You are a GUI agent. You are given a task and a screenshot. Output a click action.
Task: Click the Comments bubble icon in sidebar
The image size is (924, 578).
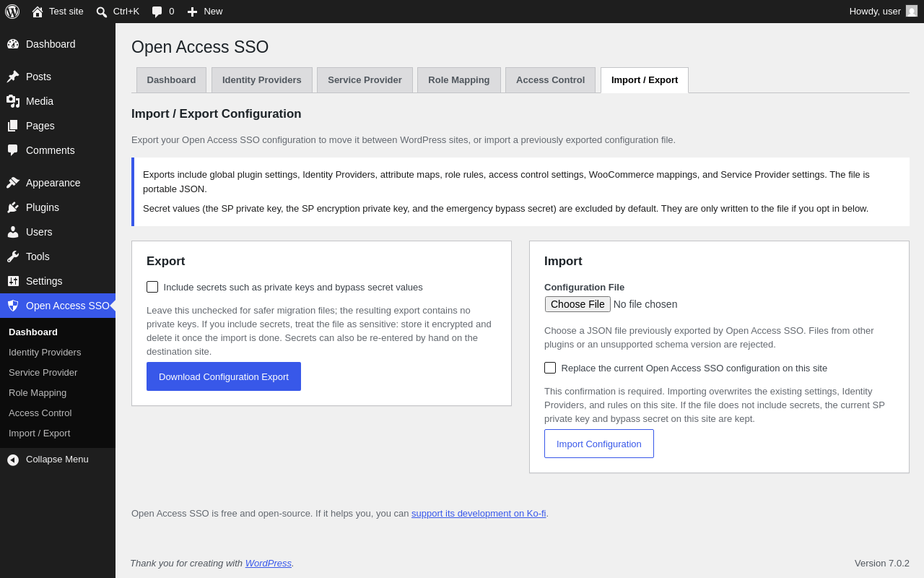[13, 150]
